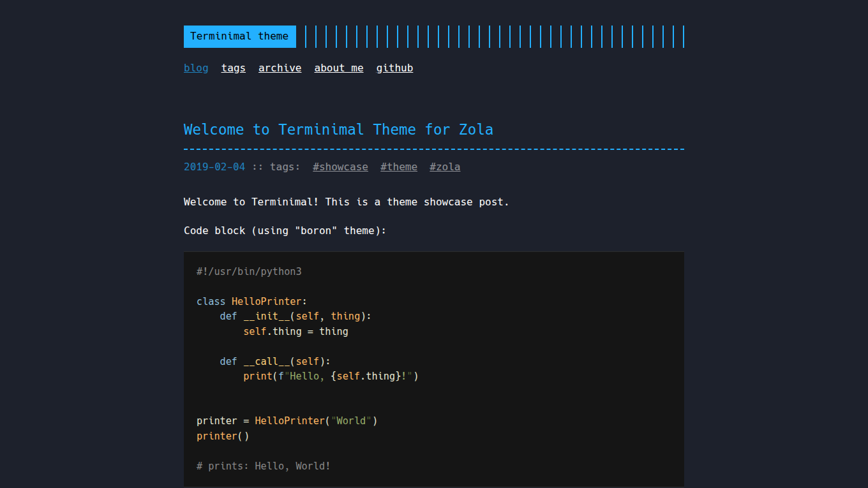The width and height of the screenshot is (868, 488).
Task: Open the #theme tag
Action: (x=398, y=166)
